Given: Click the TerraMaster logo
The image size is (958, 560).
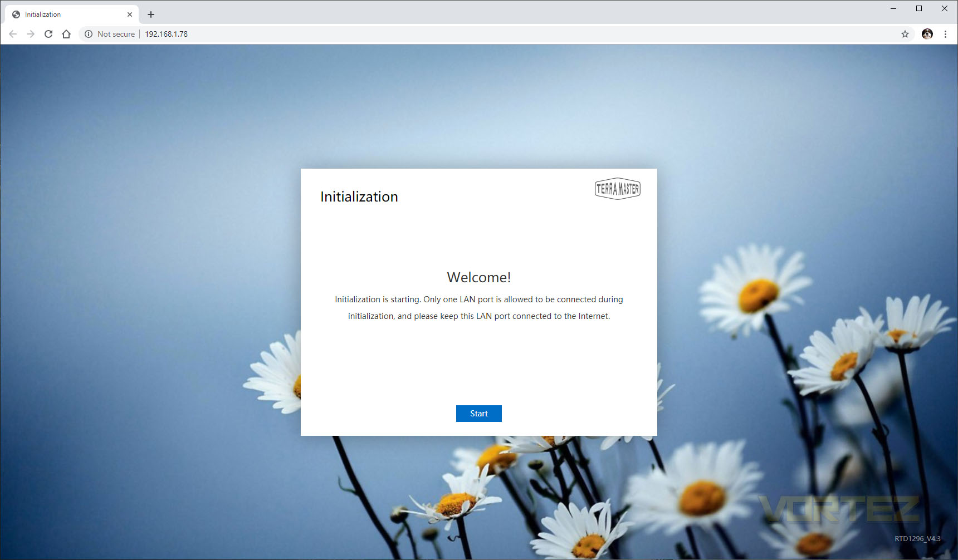Looking at the screenshot, I should click(x=618, y=189).
